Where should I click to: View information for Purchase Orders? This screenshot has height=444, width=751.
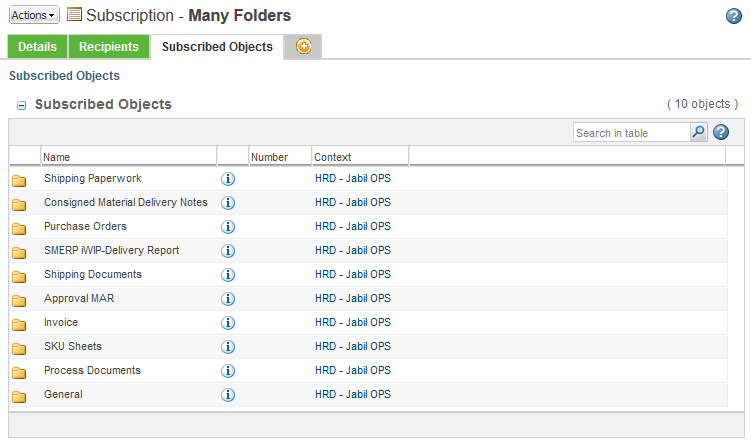(x=228, y=227)
